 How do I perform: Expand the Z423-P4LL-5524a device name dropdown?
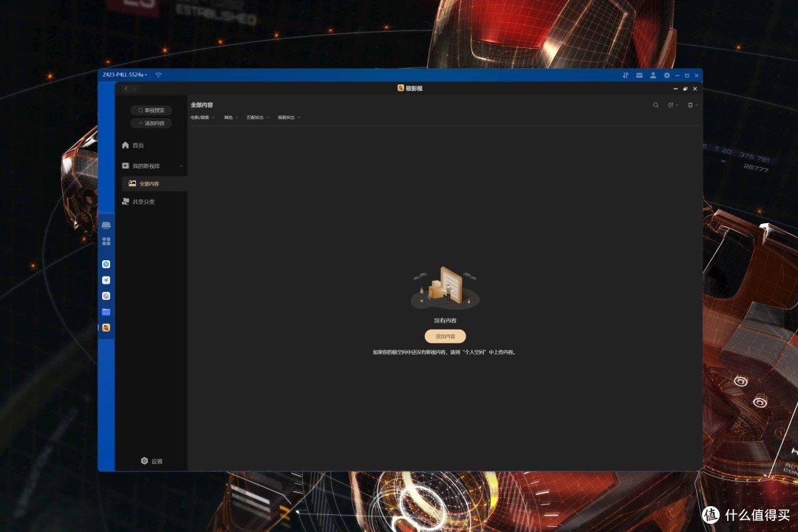[x=125, y=75]
